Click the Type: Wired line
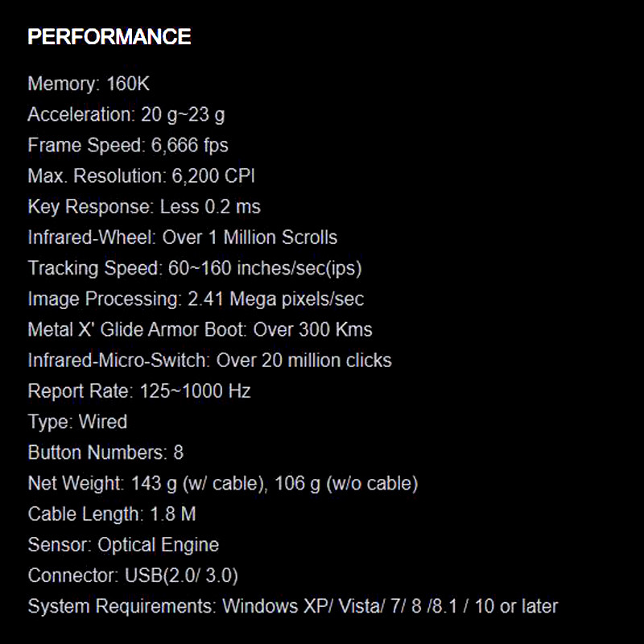 click(77, 422)
